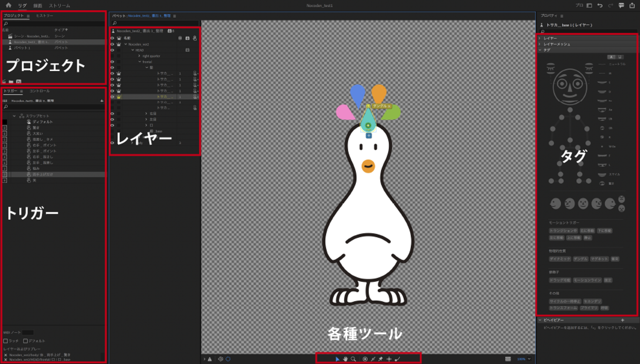This screenshot has height=364, width=640.
Task: Click the project panel search field
Action: point(53,24)
